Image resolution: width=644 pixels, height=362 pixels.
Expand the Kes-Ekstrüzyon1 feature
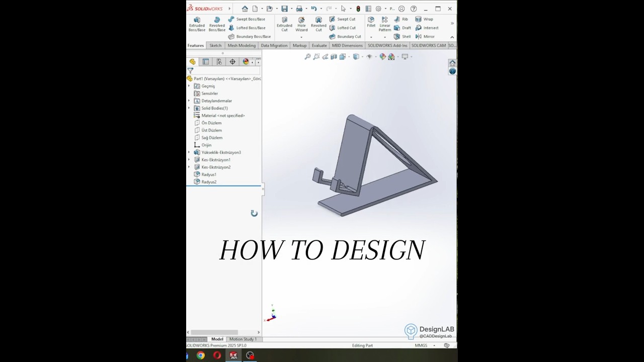(x=189, y=160)
